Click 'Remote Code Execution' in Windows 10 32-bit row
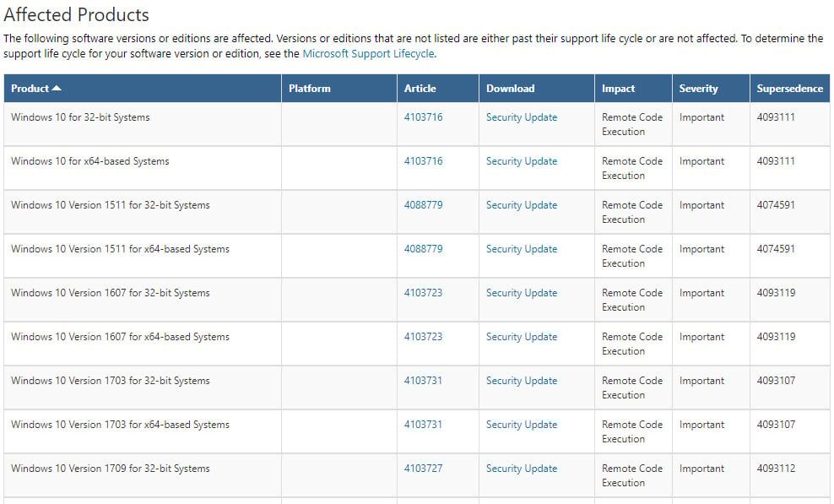Viewport: 834px width, 504px height. (x=632, y=124)
